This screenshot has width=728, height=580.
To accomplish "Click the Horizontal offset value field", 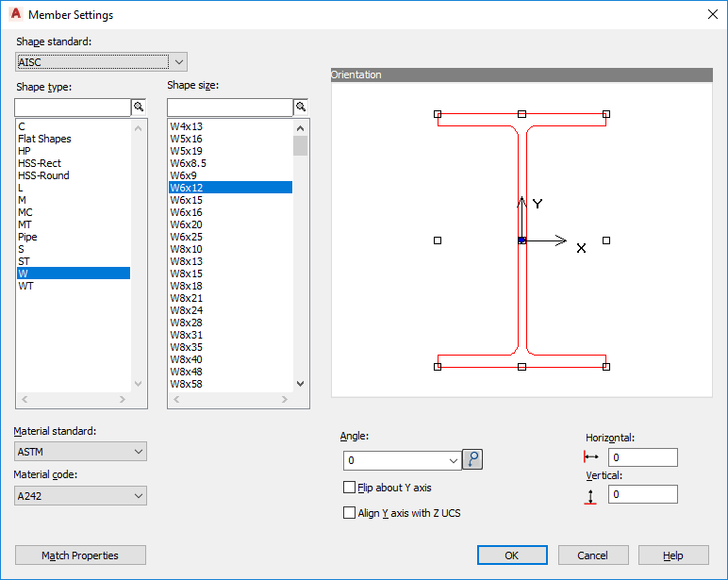I will pos(642,457).
